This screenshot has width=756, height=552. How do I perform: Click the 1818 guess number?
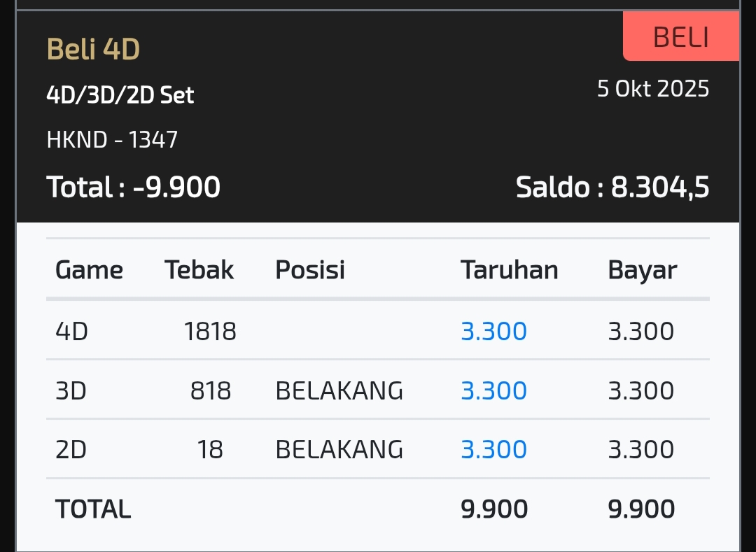point(210,331)
